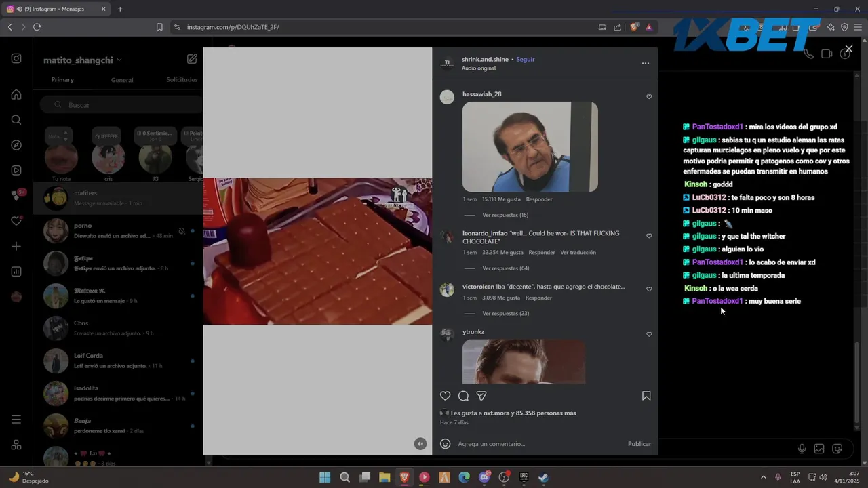Switch to the Solicitudes tab
This screenshot has height=488, width=868.
click(x=182, y=80)
